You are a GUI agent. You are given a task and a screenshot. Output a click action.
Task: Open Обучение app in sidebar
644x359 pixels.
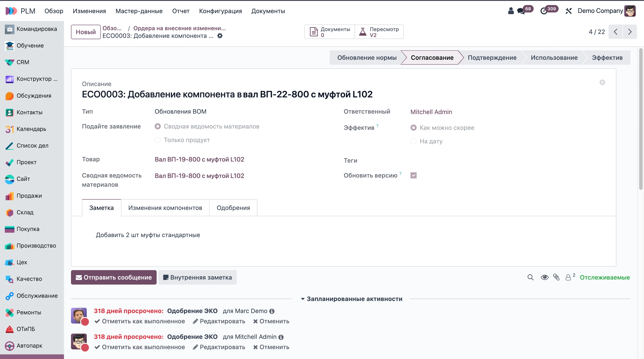pos(32,46)
